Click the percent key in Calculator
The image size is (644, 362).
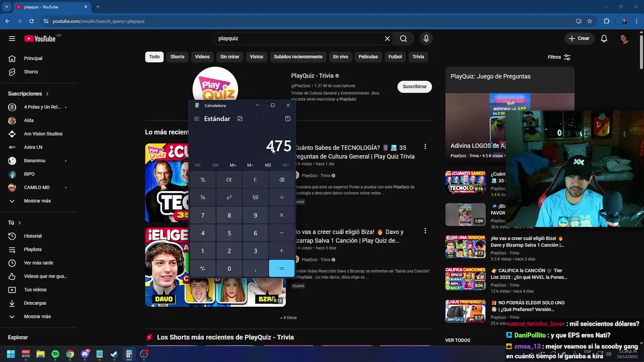[x=203, y=179]
